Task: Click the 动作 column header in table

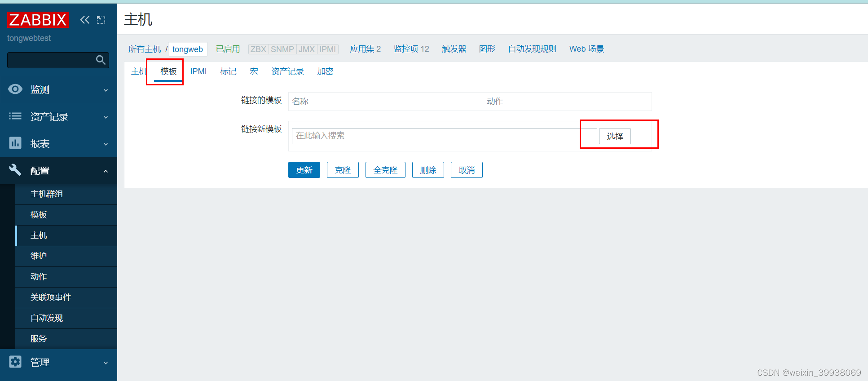Action: [495, 102]
